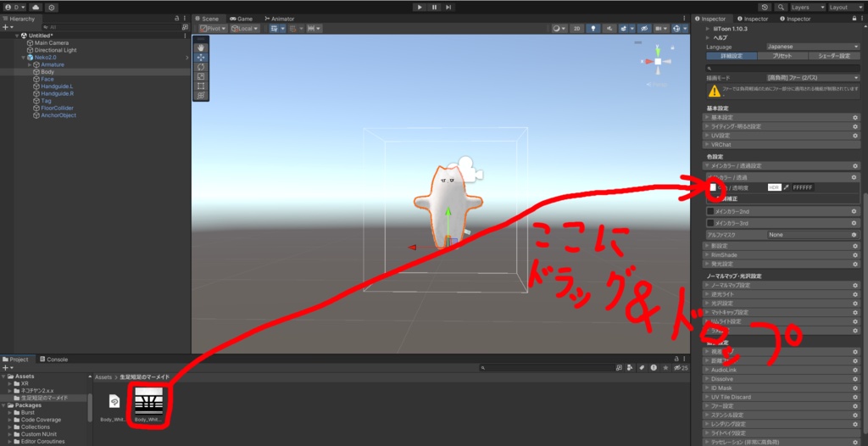Select the Rect tool in Scene overlay

[200, 86]
